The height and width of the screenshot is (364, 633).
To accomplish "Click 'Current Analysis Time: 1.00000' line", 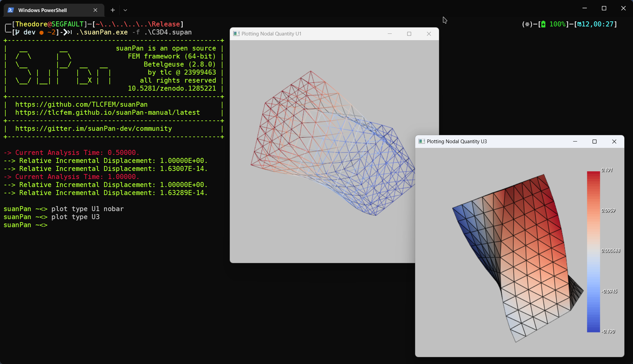I will (71, 177).
